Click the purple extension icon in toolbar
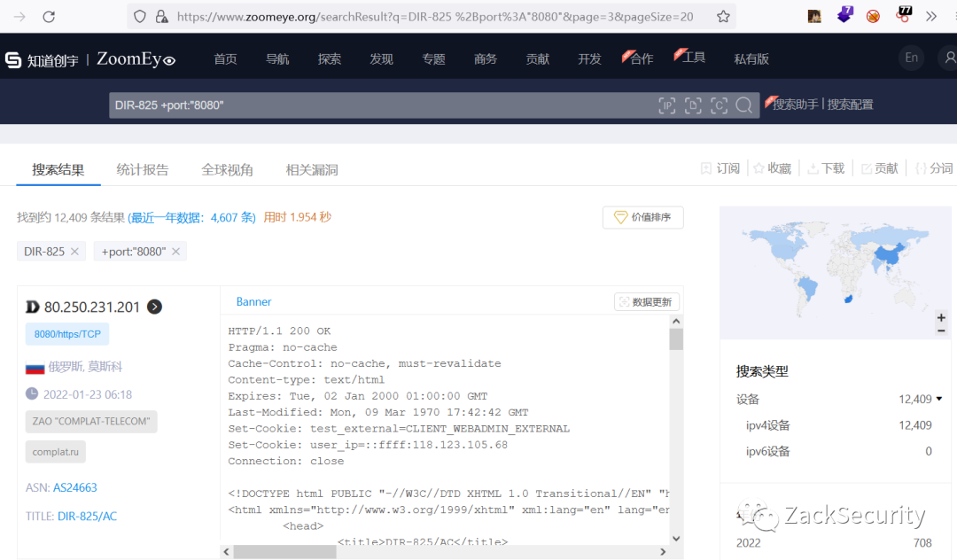The image size is (957, 560). coord(844,15)
